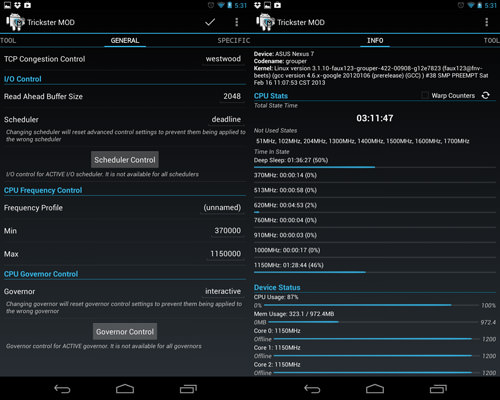Open Scheduler Control button

point(125,160)
